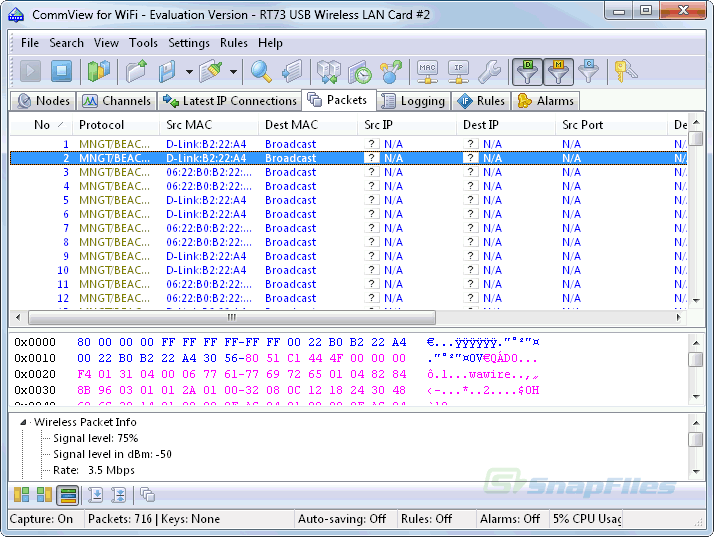Open the File menu

[30, 43]
